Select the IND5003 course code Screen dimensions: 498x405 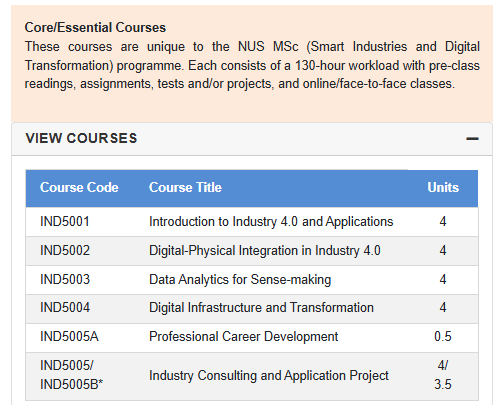(x=65, y=279)
